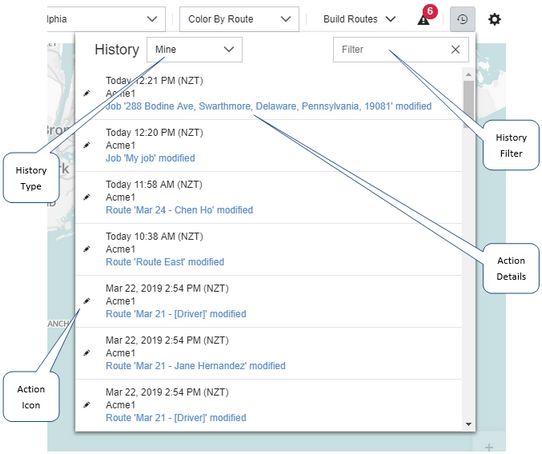Expand the Build Routes menu
This screenshot has width=542, height=454.
359,19
